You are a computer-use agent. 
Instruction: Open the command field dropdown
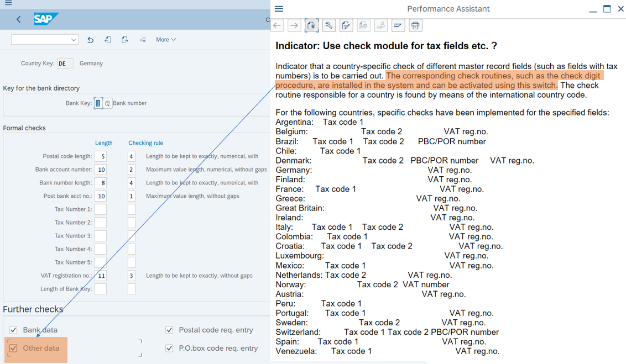click(x=73, y=40)
